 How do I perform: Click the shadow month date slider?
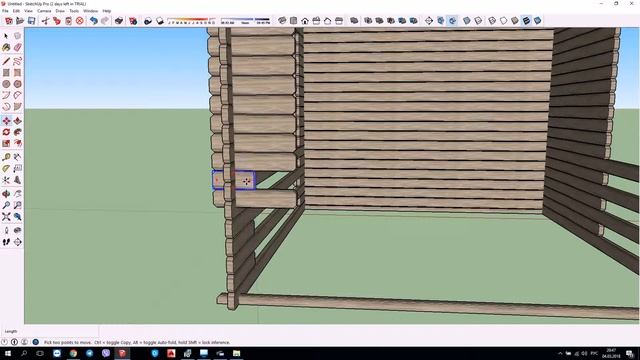(x=191, y=21)
